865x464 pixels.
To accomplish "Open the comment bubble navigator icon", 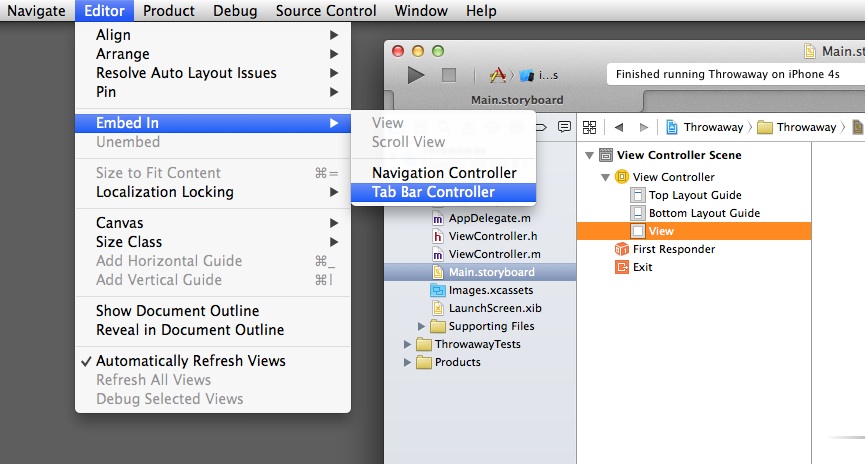I will click(x=564, y=127).
